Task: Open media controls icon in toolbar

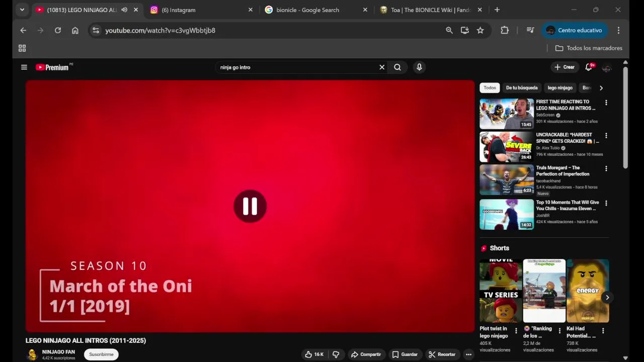Action: (530, 30)
